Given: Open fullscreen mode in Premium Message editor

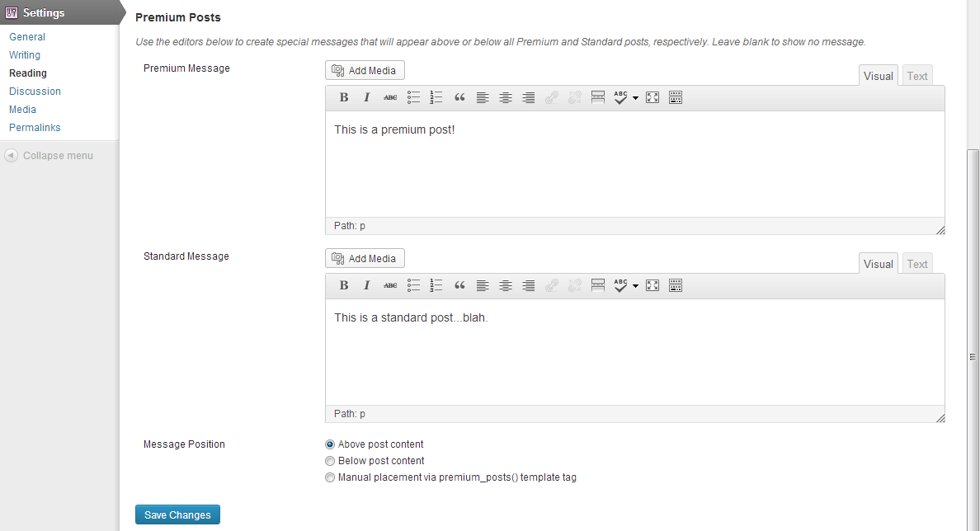Looking at the screenshot, I should 653,97.
